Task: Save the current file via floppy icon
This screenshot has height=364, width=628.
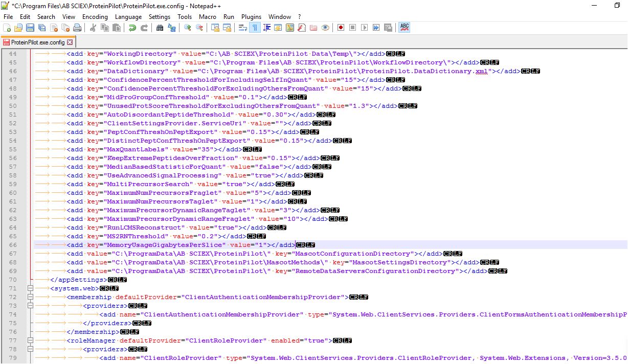Action: [x=30, y=27]
